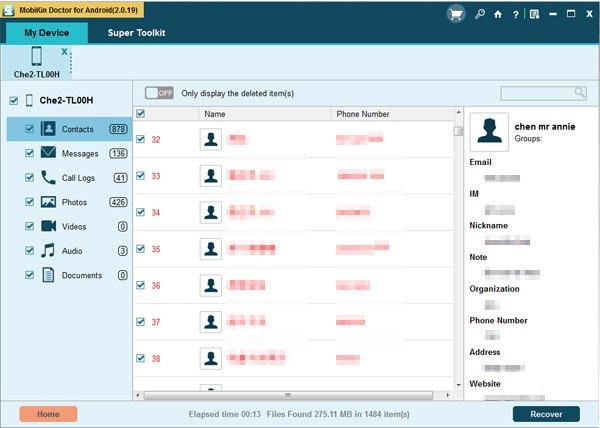The image size is (600, 428).
Task: Click the Contacts count badge 878
Action: [x=118, y=129]
